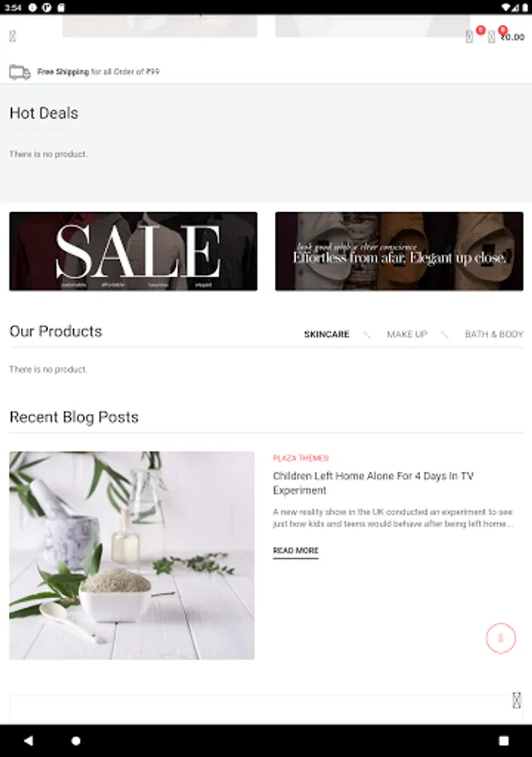Close the bottom notification bar
Screen dimensions: 532x757
(517, 700)
